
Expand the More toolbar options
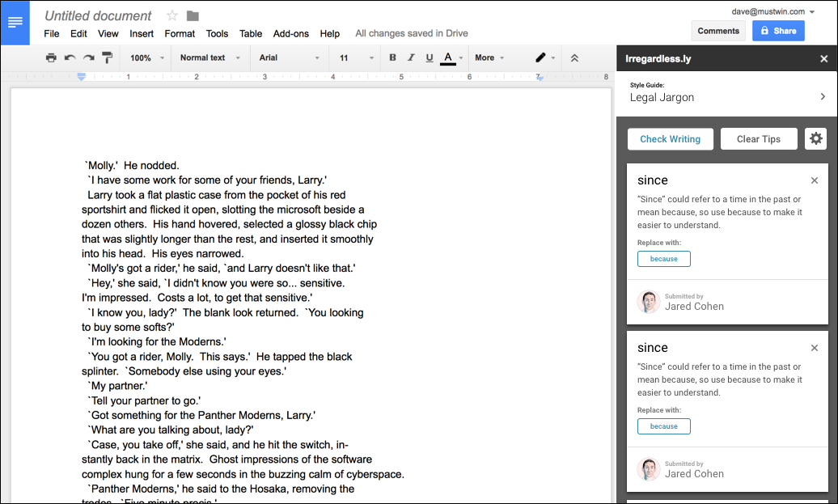489,57
